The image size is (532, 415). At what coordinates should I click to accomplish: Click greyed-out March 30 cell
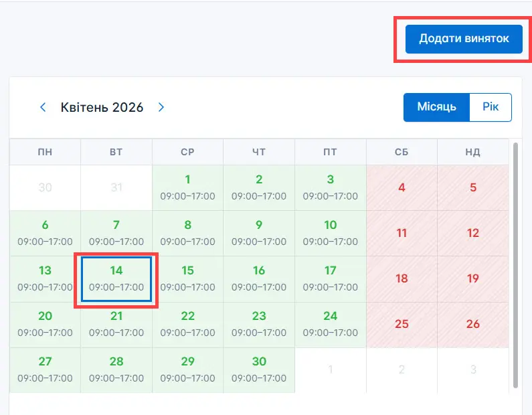(45, 187)
